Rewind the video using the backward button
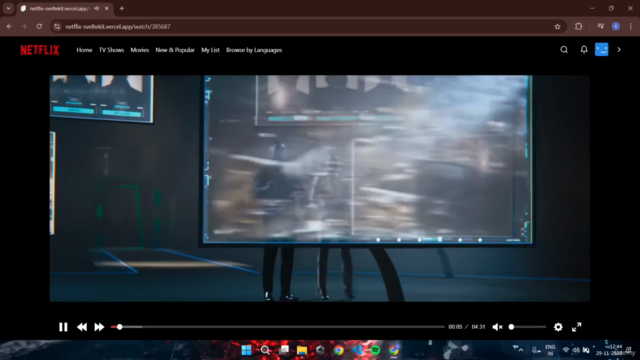Viewport: 640px width, 360px height. [x=82, y=327]
